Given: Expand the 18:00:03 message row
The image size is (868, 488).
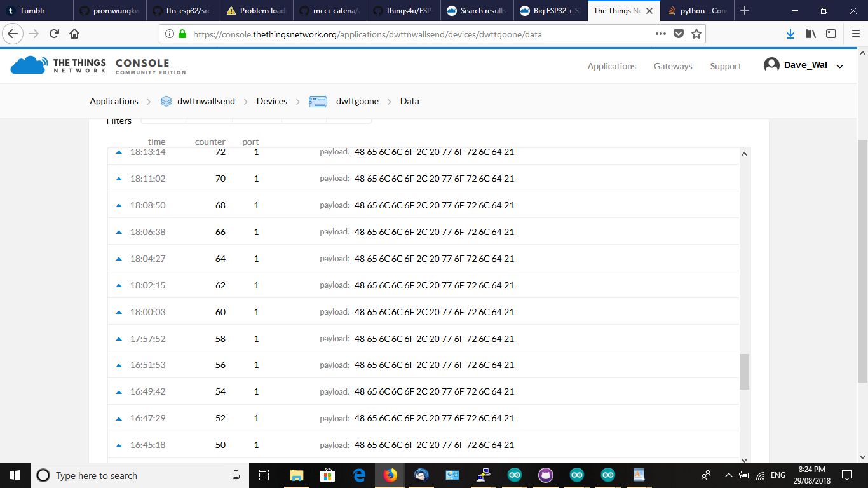Looking at the screenshot, I should coord(118,313).
